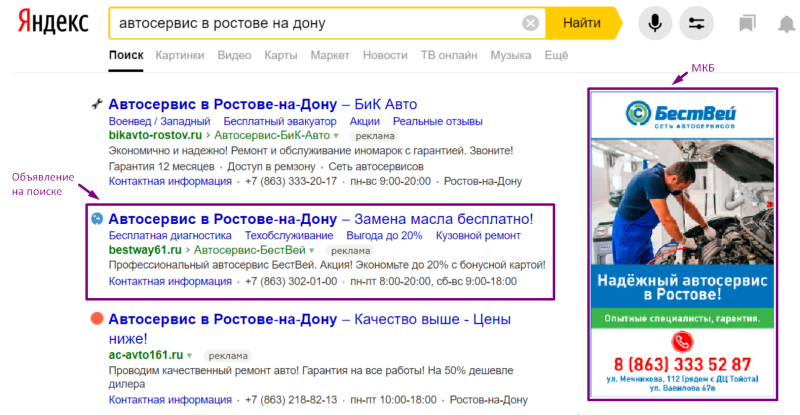Open Выгода до 20% sitelink
The image size is (800, 415).
coord(384,236)
